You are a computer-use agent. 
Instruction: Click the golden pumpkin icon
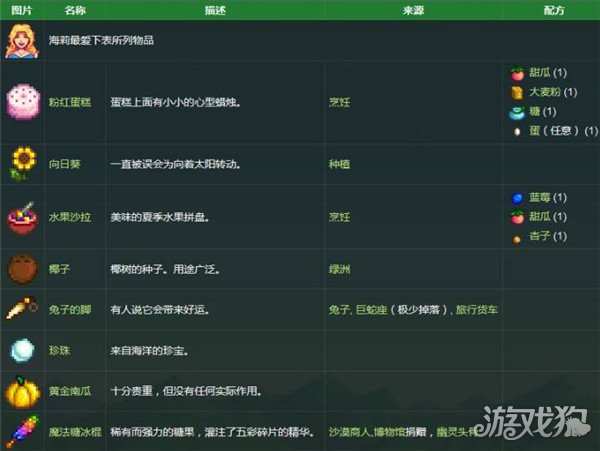(x=23, y=392)
